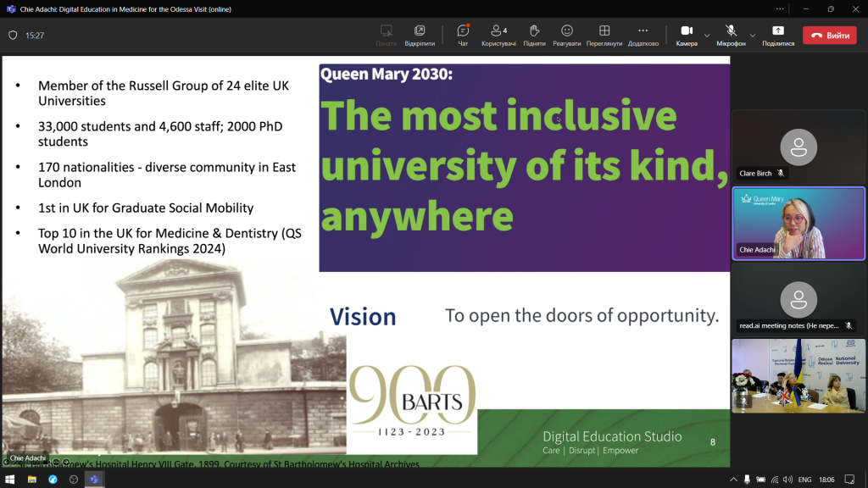Raise your hand with Підняти

tap(534, 36)
